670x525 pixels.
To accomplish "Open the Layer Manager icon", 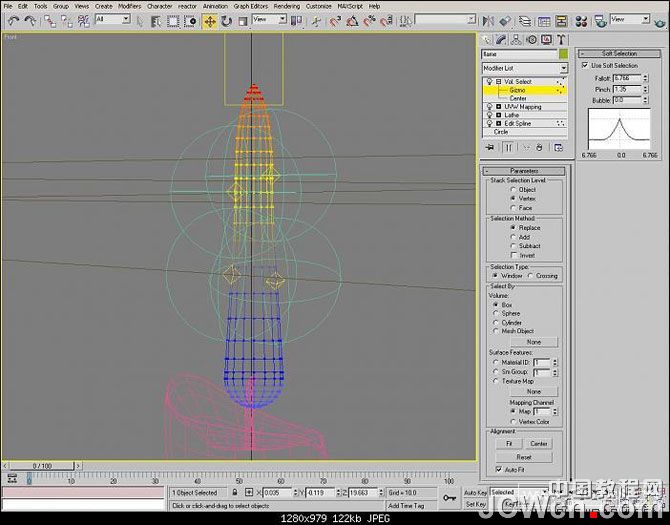I will pyautogui.click(x=525, y=21).
